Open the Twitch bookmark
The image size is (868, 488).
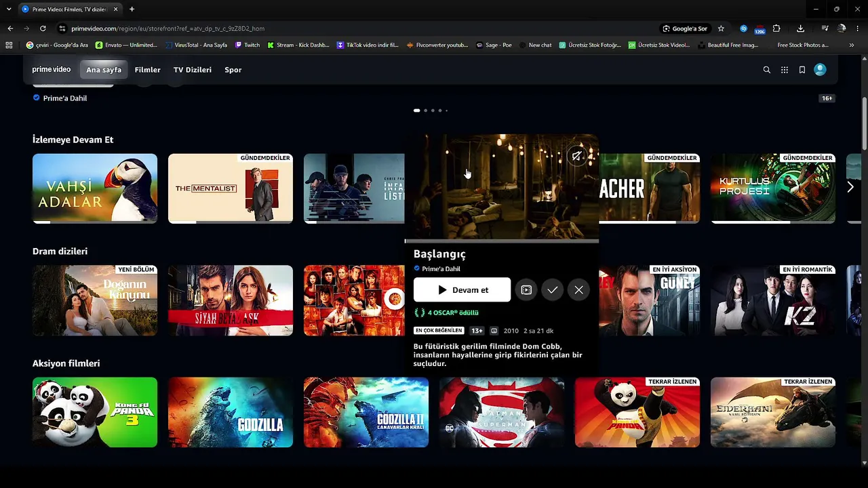click(248, 45)
